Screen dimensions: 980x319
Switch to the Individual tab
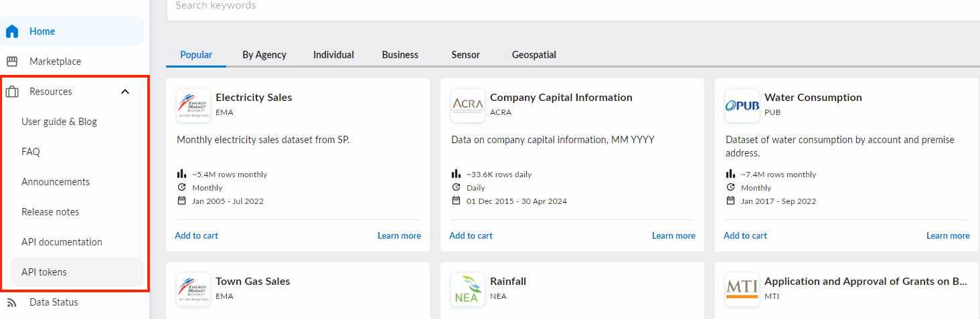coord(333,55)
